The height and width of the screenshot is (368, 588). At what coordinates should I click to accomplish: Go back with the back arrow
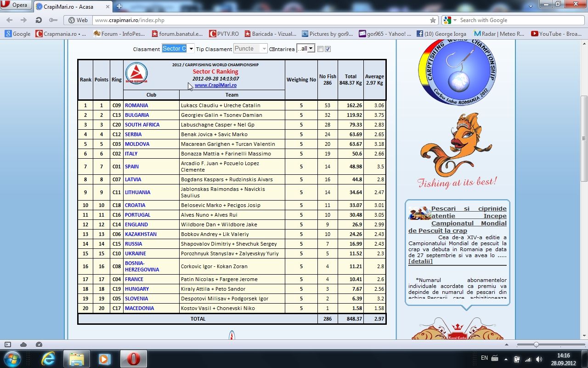10,20
